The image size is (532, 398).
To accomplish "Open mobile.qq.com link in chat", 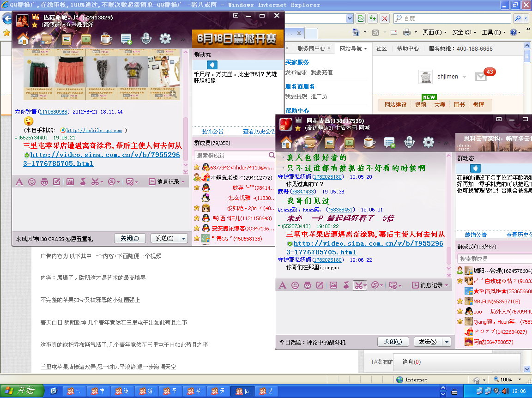I will [94, 130].
